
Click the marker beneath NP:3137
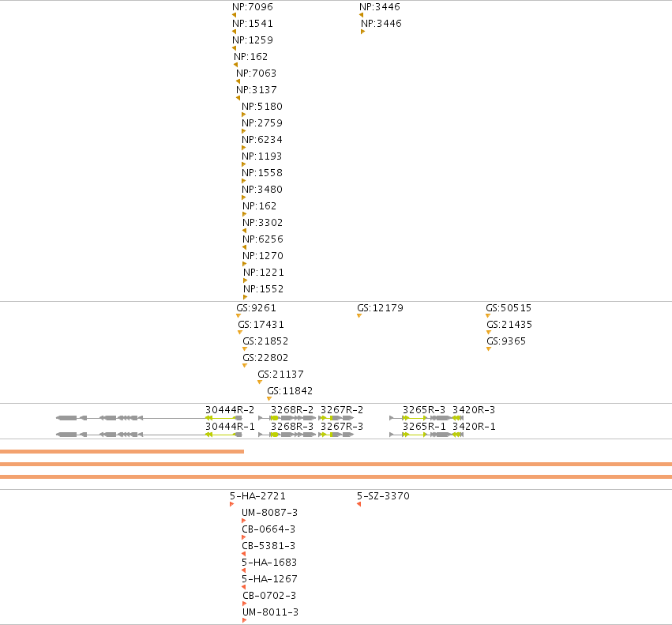(238, 98)
